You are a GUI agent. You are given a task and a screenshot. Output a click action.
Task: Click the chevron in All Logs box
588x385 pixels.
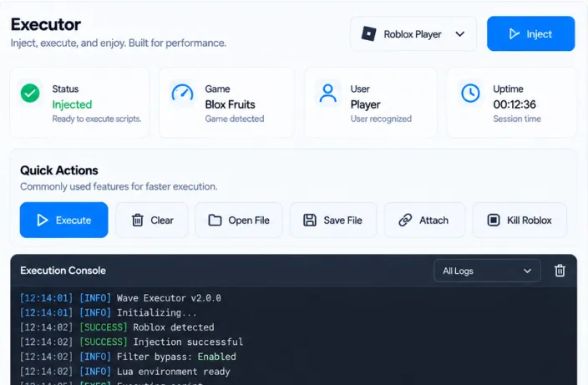pos(527,271)
